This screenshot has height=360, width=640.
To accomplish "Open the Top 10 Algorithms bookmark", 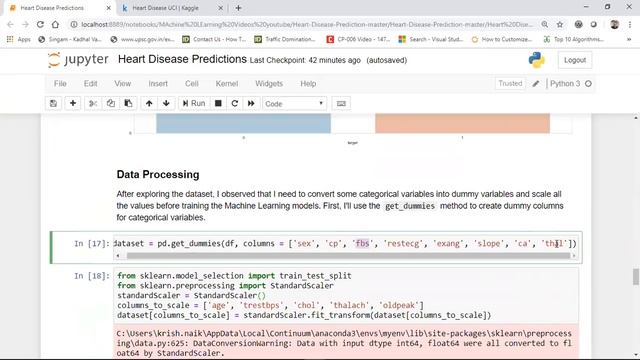I will (x=574, y=39).
